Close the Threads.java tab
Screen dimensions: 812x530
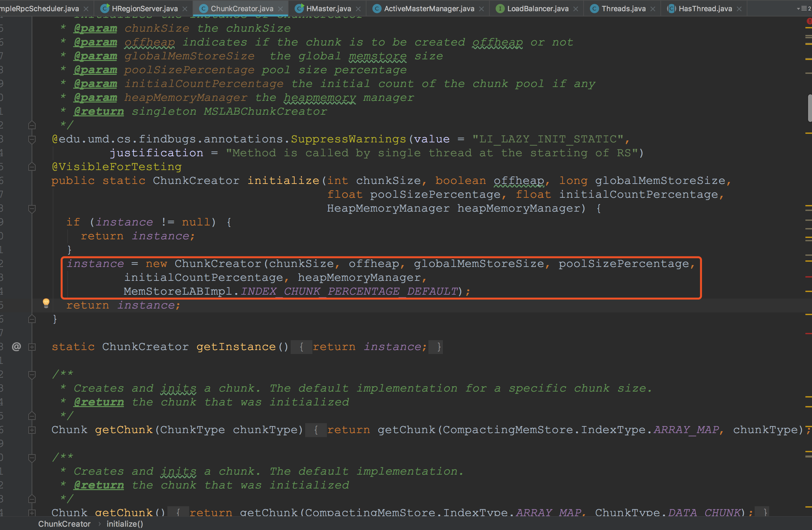tap(653, 9)
